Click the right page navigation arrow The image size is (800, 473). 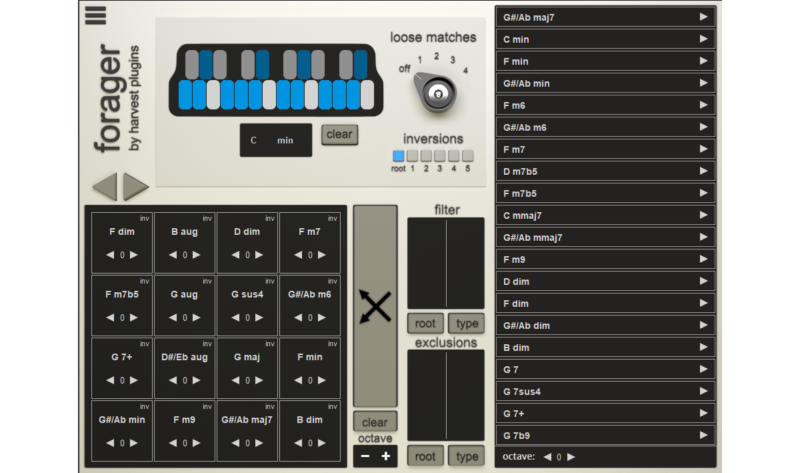(x=136, y=186)
